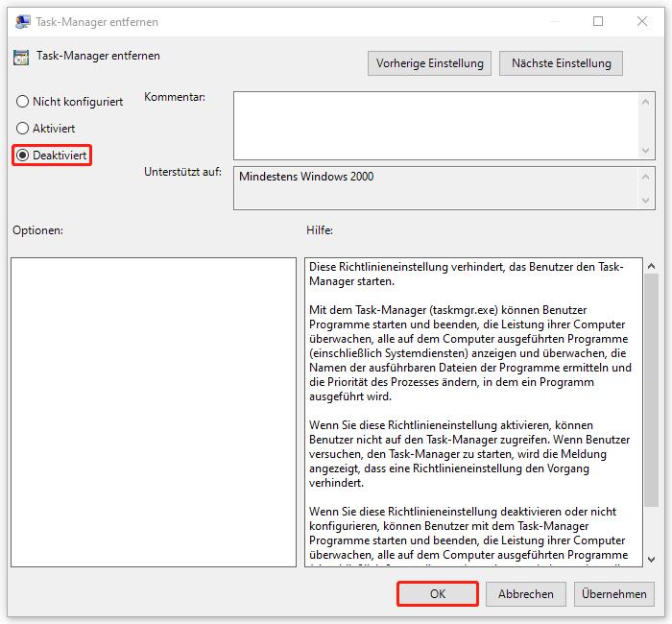Viewport: 672px width, 624px height.
Task: Apply changes with Übernehmen
Action: pos(614,594)
